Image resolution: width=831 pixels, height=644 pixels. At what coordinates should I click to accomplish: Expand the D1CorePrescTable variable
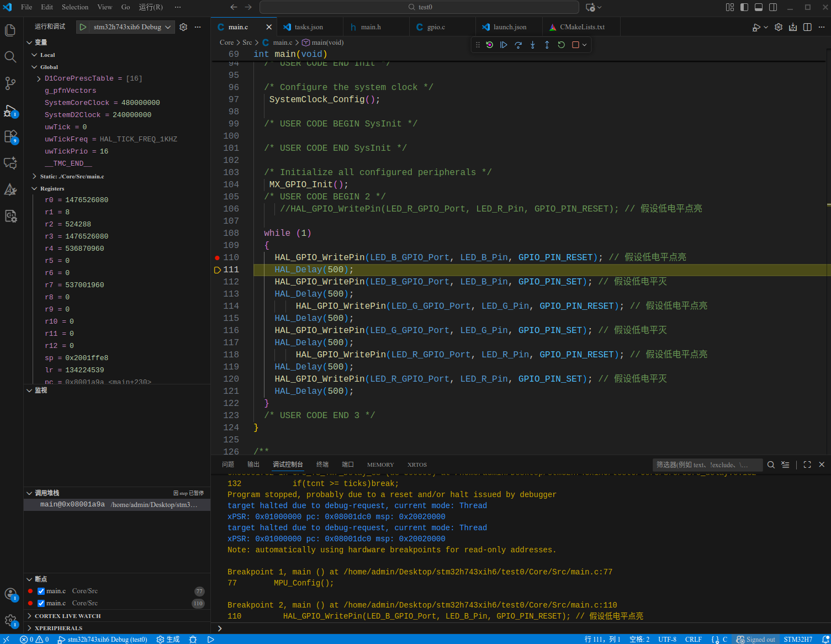[39, 78]
